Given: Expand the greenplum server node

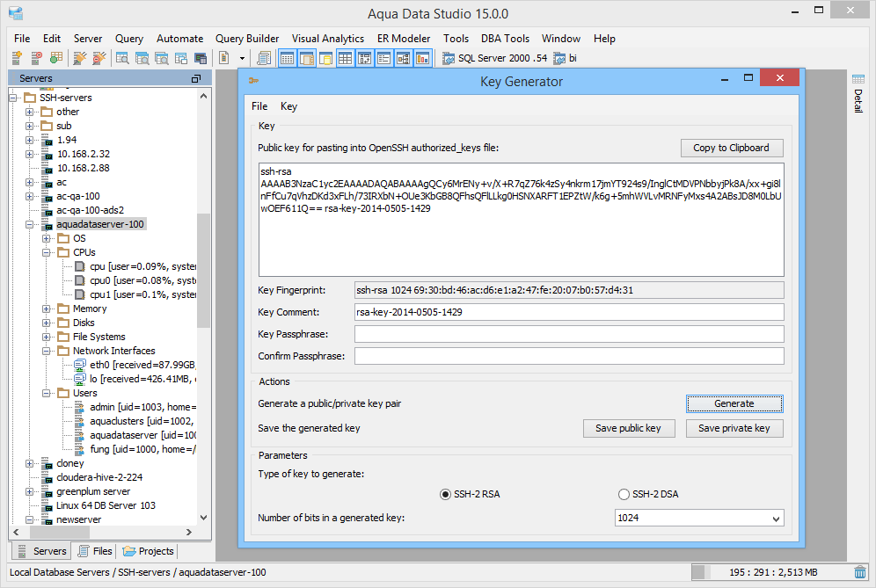Looking at the screenshot, I should [x=29, y=491].
